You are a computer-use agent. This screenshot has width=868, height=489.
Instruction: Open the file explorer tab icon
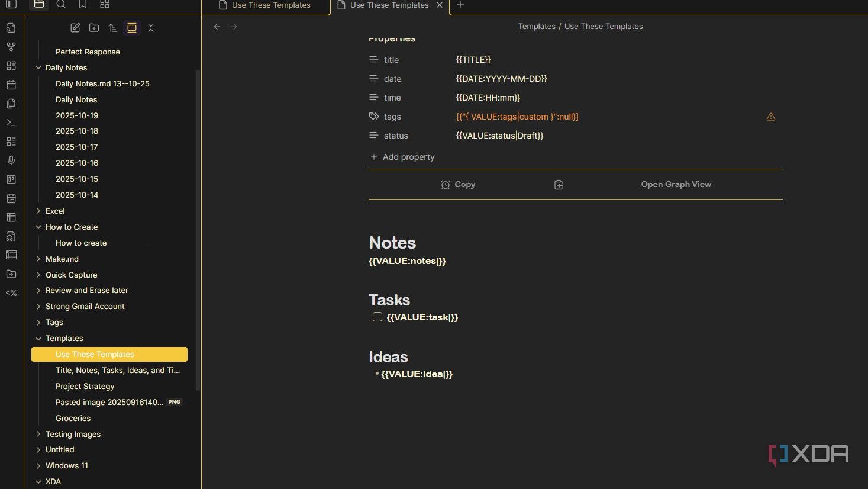(39, 4)
